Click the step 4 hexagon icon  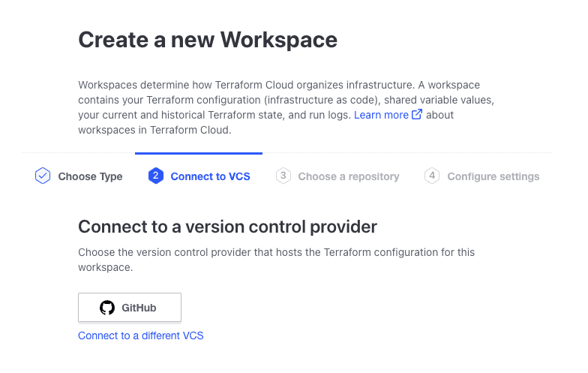[432, 176]
